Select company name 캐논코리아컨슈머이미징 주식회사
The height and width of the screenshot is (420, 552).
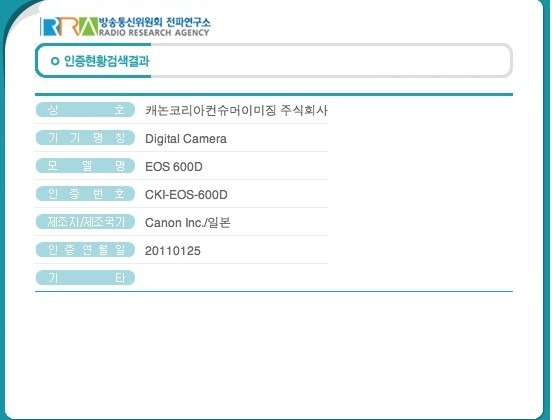pos(236,111)
